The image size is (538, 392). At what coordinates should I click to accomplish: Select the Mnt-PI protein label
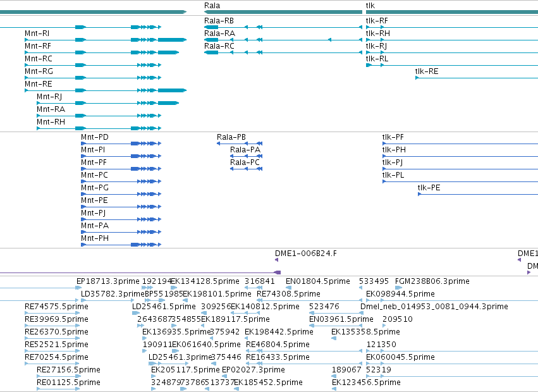coord(93,150)
